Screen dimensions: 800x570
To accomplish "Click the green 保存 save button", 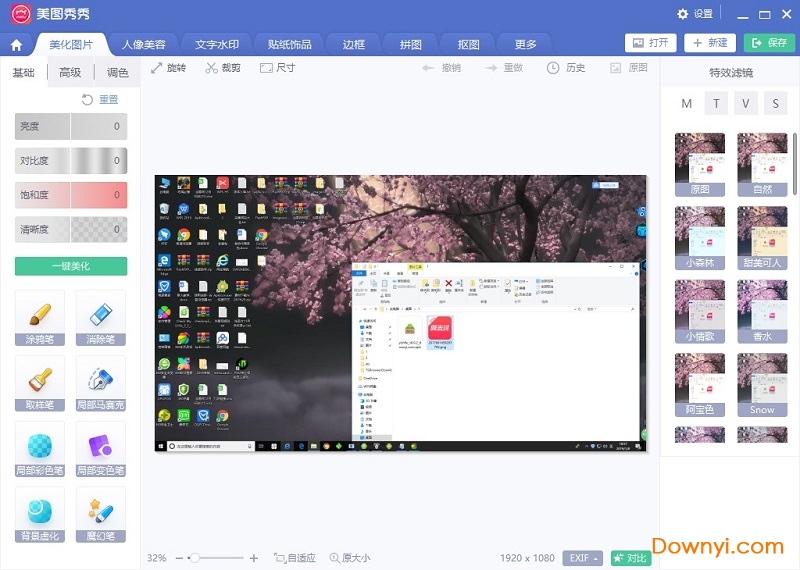I will tap(769, 43).
